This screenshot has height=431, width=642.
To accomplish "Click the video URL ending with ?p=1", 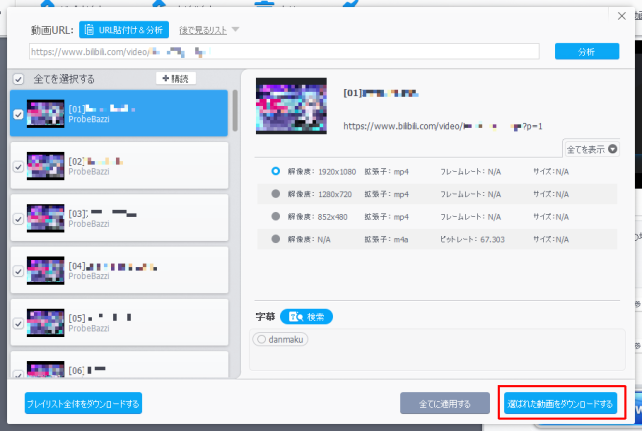I will tap(443, 126).
